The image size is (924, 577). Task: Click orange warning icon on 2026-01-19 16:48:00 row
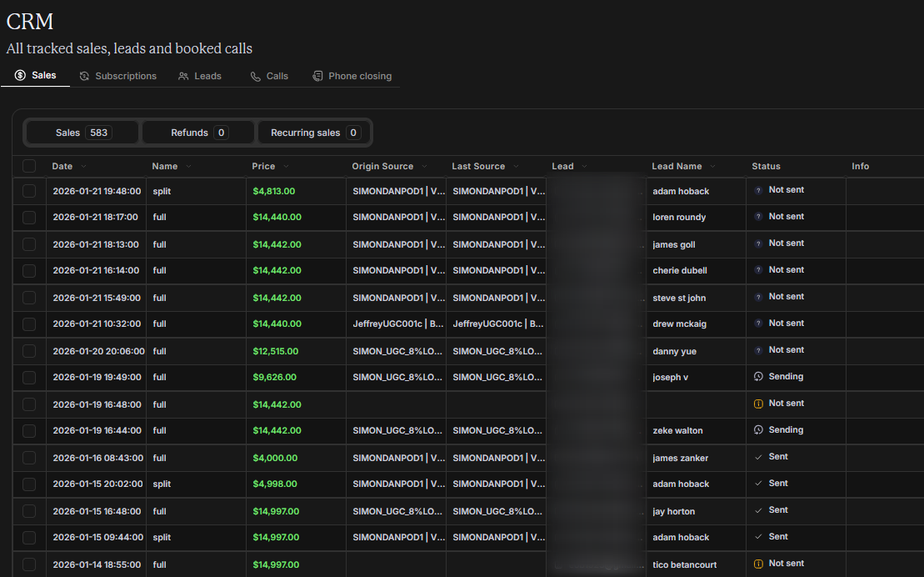point(758,404)
